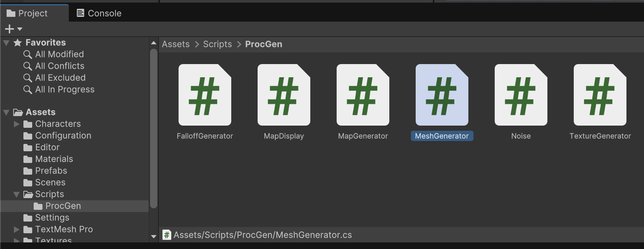Expand the Characters folder

[x=16, y=124]
